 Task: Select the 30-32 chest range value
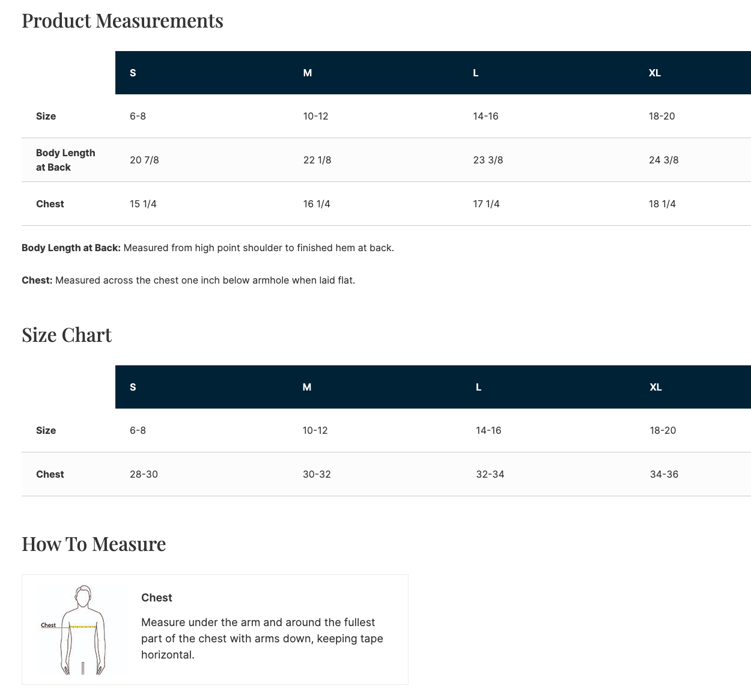[x=317, y=474]
